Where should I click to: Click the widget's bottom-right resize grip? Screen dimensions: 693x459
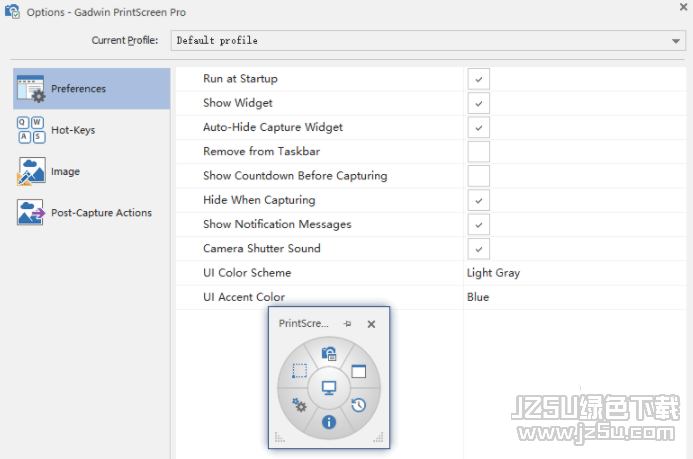(x=378, y=437)
